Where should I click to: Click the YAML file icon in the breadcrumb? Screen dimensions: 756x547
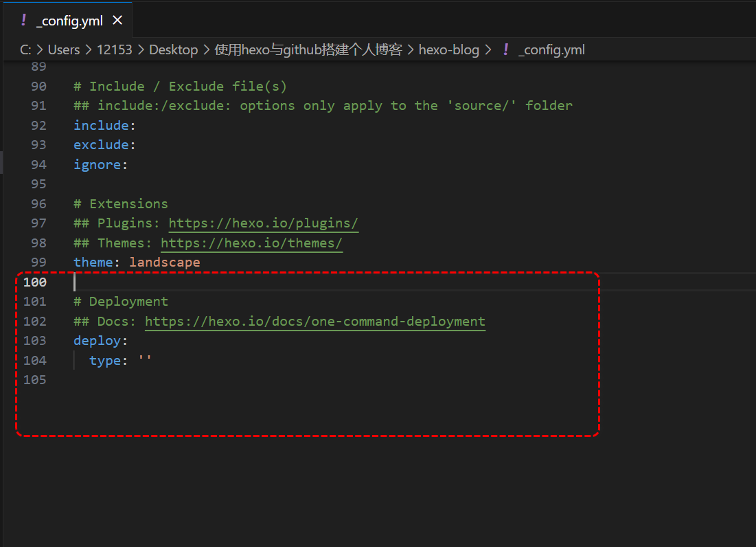506,49
